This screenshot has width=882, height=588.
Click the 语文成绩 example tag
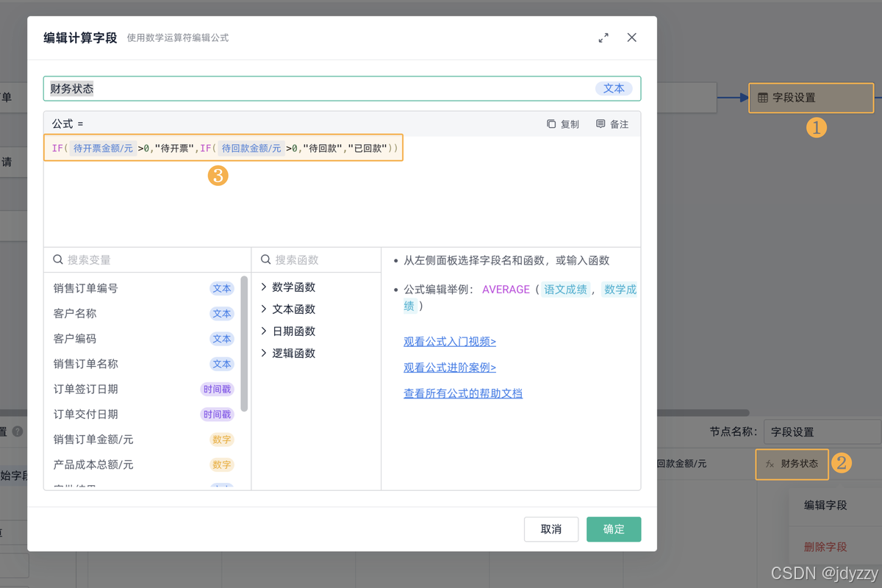tap(566, 290)
